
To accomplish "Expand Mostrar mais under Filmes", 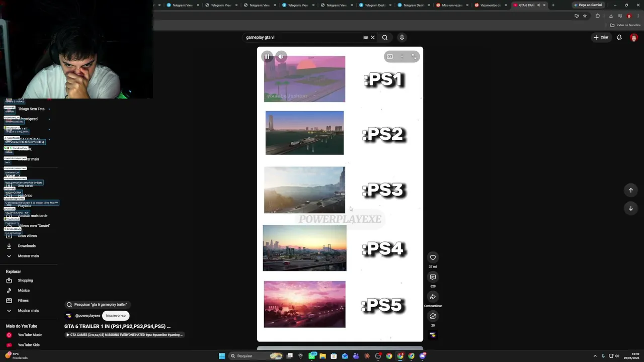I will point(28,311).
